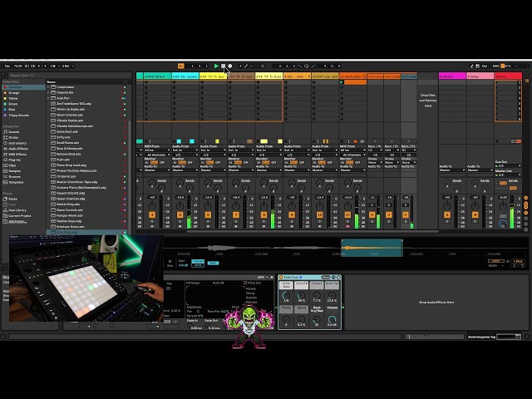Click the Echo Rate macro knob
Viewport: 532px width, 399px height.
[x=286, y=296]
